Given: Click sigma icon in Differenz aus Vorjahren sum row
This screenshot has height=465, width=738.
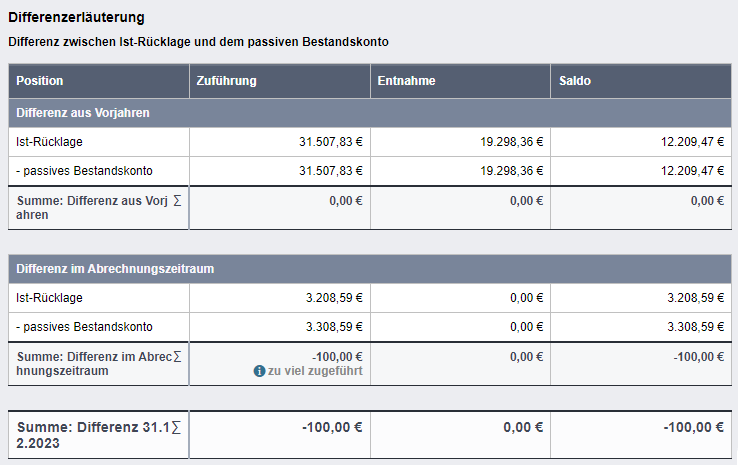Looking at the screenshot, I should click(178, 200).
